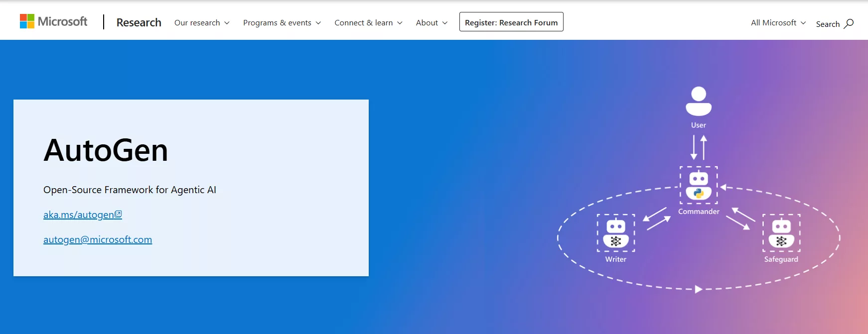Viewport: 868px width, 334px height.
Task: Click the Microsoft logo
Action: click(53, 21)
